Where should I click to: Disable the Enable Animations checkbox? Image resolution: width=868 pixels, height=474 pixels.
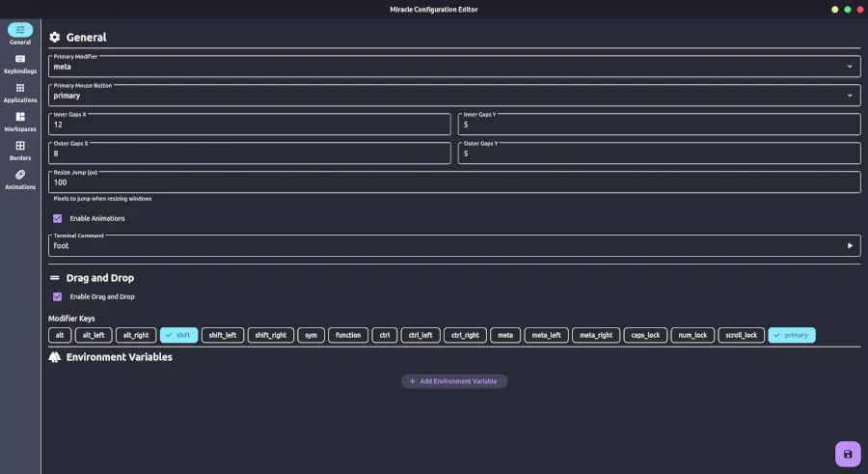(x=58, y=218)
